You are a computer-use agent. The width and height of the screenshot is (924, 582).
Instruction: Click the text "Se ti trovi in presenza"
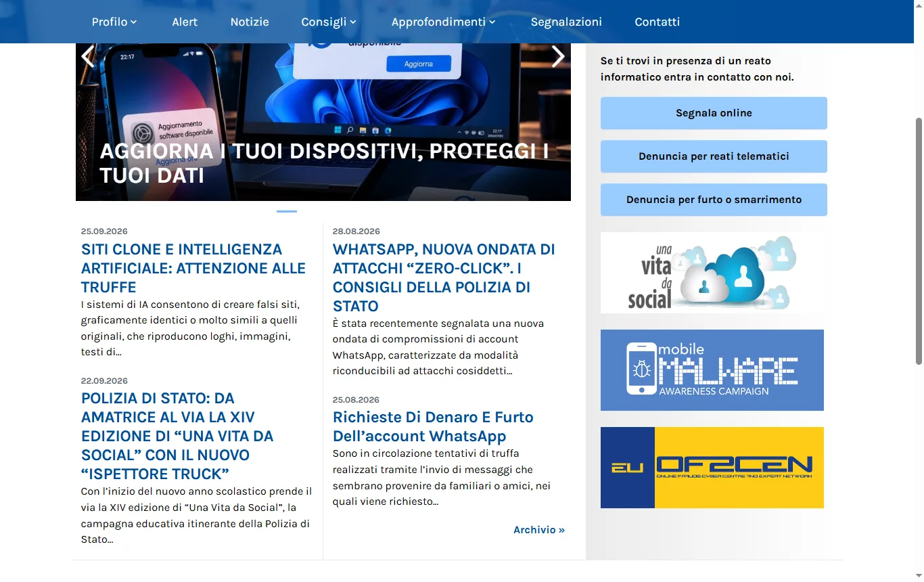(697, 69)
